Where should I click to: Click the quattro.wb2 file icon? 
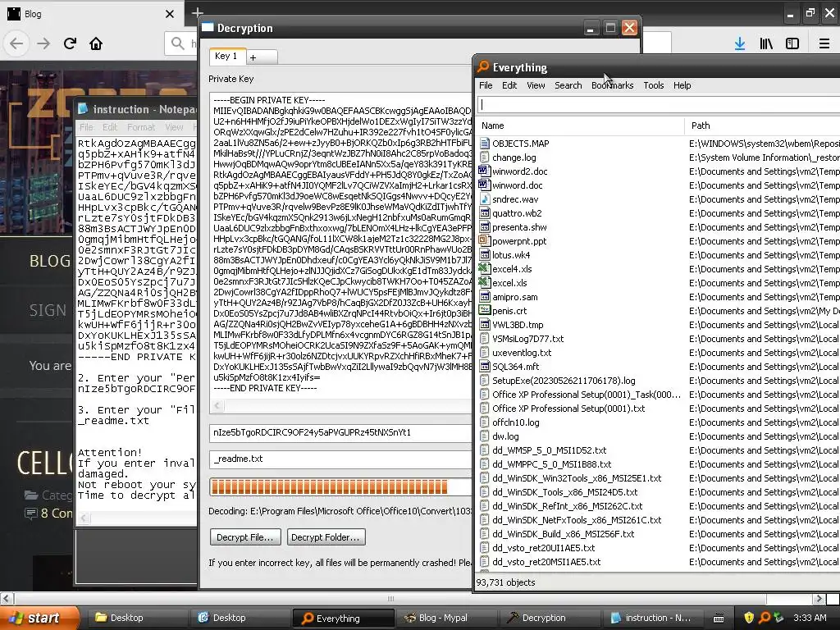click(x=485, y=212)
